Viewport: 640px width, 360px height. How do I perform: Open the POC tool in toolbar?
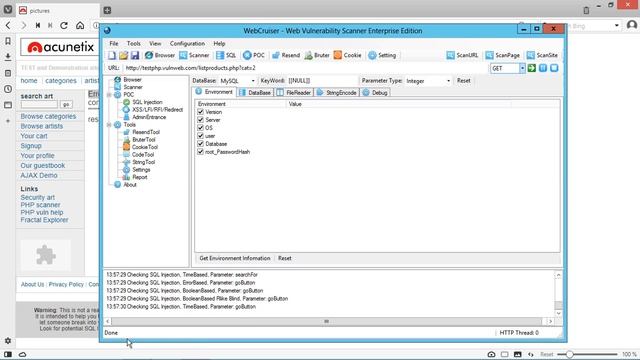point(254,55)
